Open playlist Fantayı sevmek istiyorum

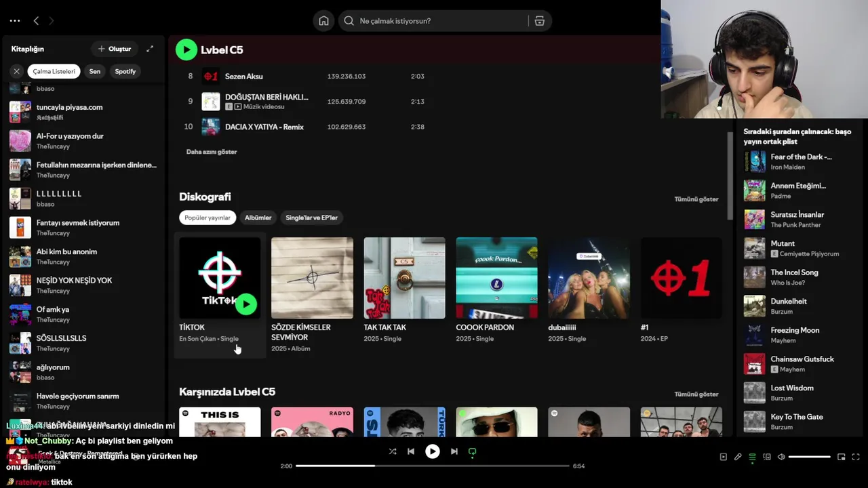85,228
